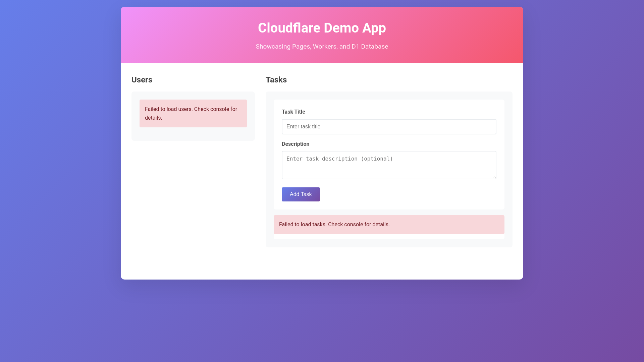Click the Task Title label
The height and width of the screenshot is (362, 644).
[293, 112]
